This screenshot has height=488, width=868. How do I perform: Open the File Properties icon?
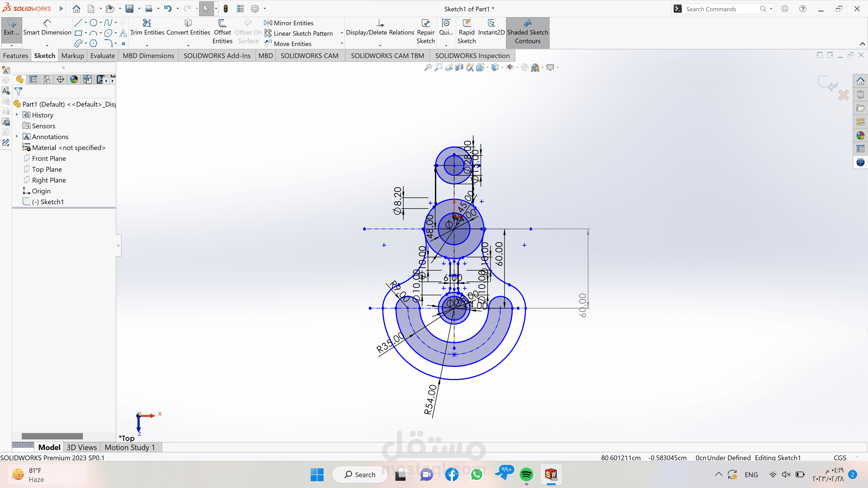point(240,9)
